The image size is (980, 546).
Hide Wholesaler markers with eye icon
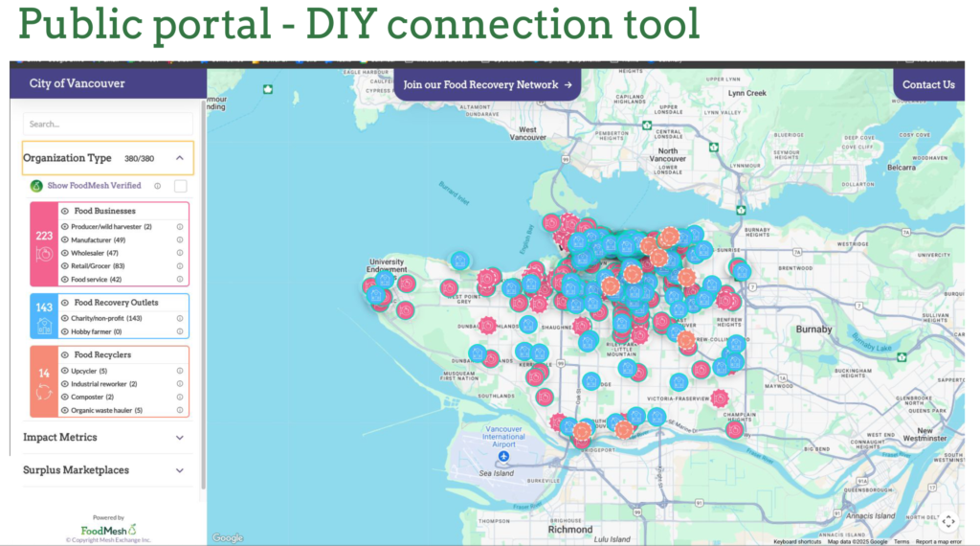click(65, 253)
